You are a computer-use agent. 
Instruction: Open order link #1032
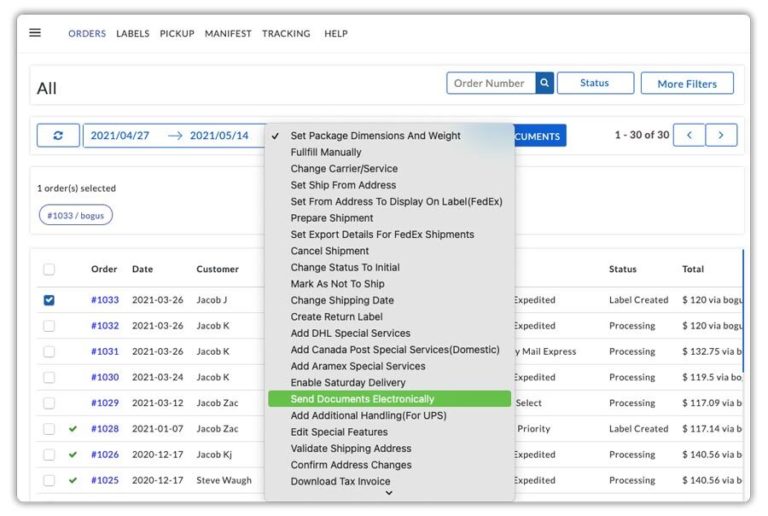[x=105, y=326]
